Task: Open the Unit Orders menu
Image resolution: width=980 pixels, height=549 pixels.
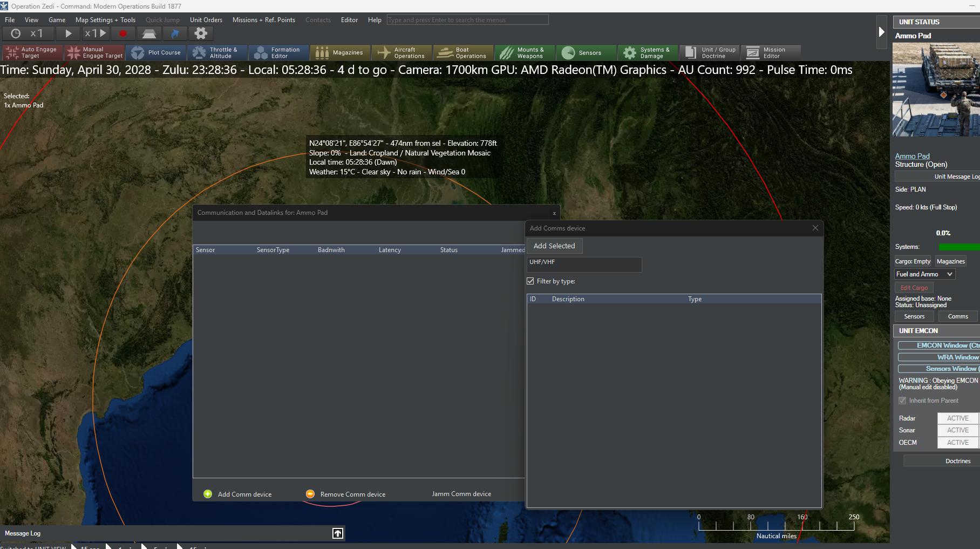Action: click(x=206, y=20)
